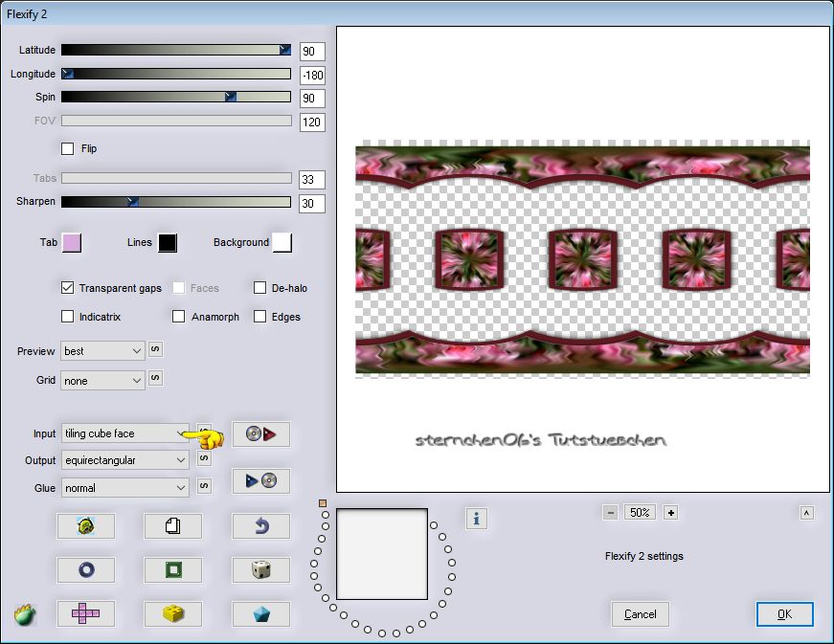Click the pink cross cube-layout button
The width and height of the screenshot is (834, 644).
85,613
